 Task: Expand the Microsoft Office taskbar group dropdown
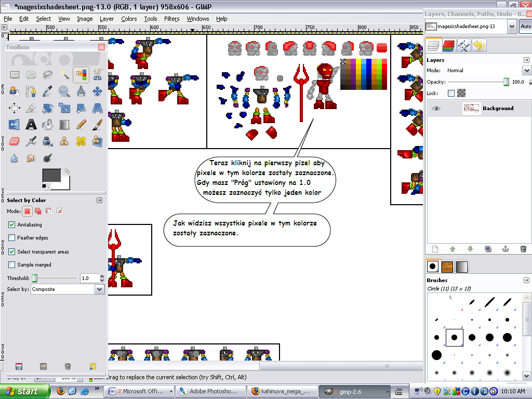click(x=171, y=392)
